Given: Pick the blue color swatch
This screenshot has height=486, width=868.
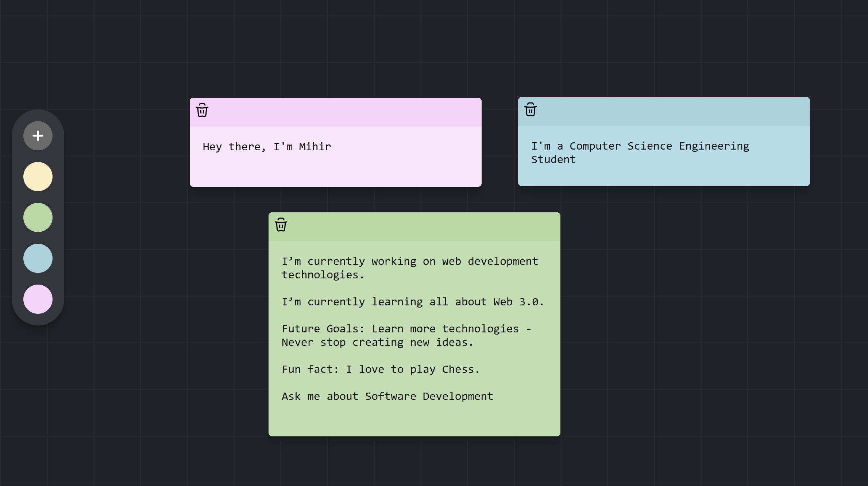Looking at the screenshot, I should coord(38,258).
